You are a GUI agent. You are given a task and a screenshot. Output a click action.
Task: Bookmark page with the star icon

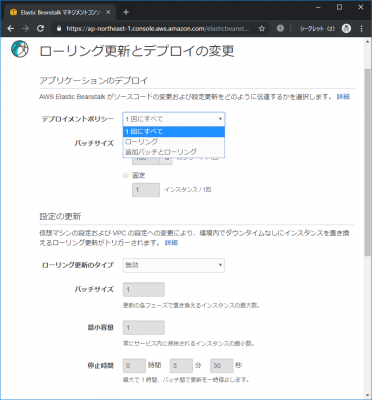click(262, 29)
